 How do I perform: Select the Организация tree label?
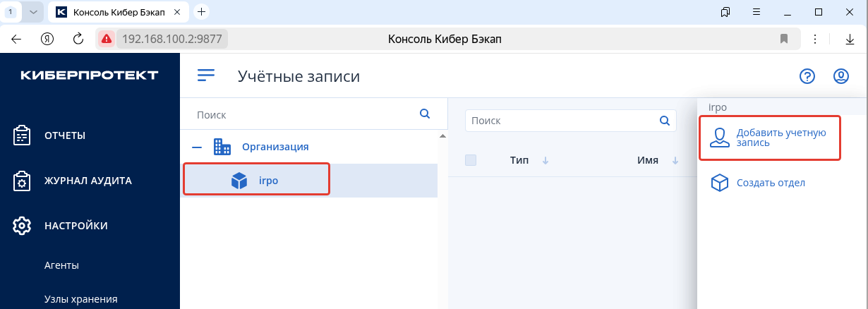276,147
